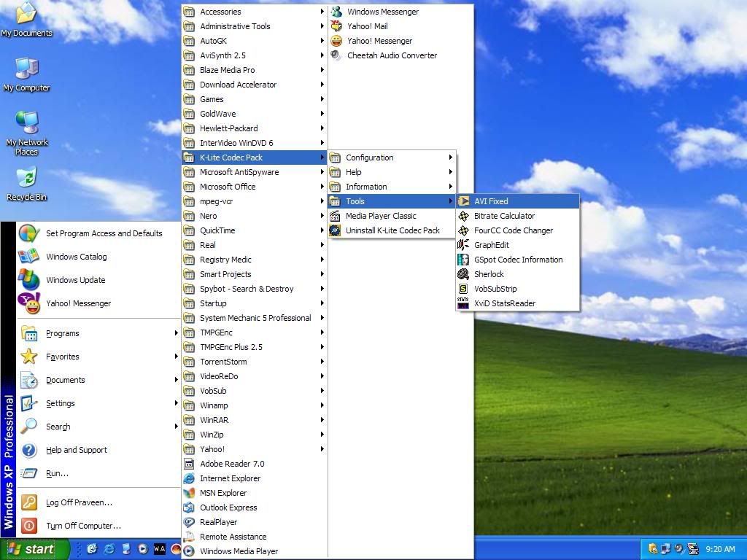Click the Internet Explorer quick launch icon
Viewport: 747px width, 560px height.
click(x=109, y=549)
